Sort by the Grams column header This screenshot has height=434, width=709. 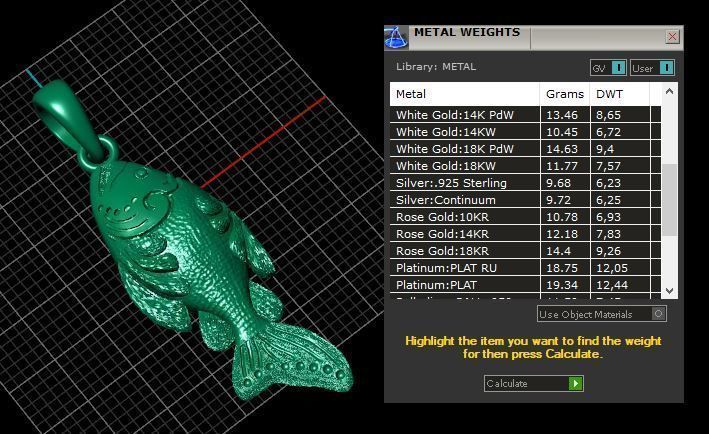click(x=565, y=94)
